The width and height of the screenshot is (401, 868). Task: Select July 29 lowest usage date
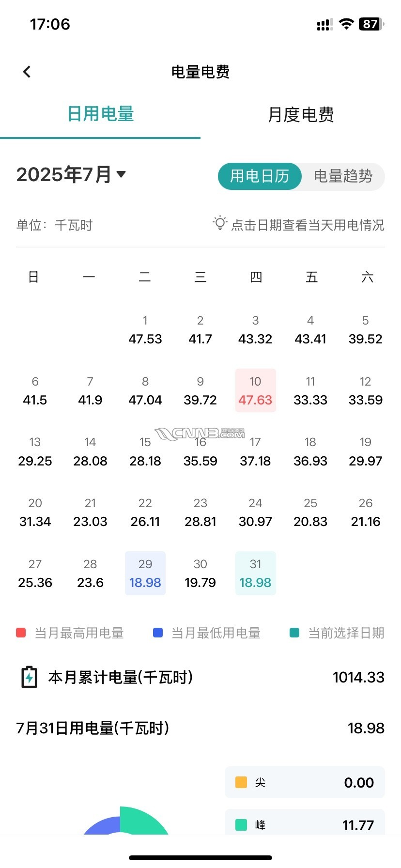click(145, 573)
